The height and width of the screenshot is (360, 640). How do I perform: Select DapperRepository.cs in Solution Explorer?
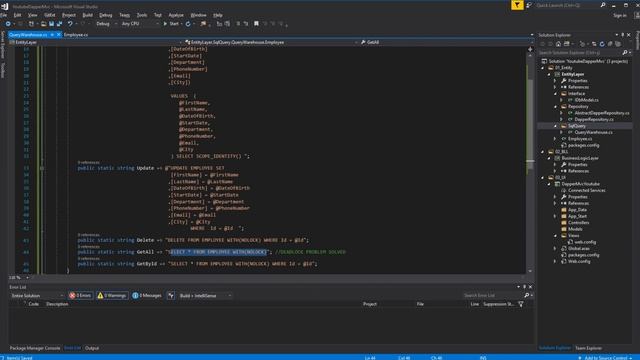tap(593, 120)
